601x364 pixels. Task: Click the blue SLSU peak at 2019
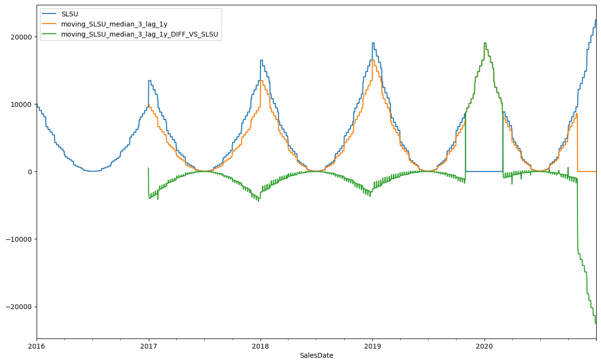373,43
